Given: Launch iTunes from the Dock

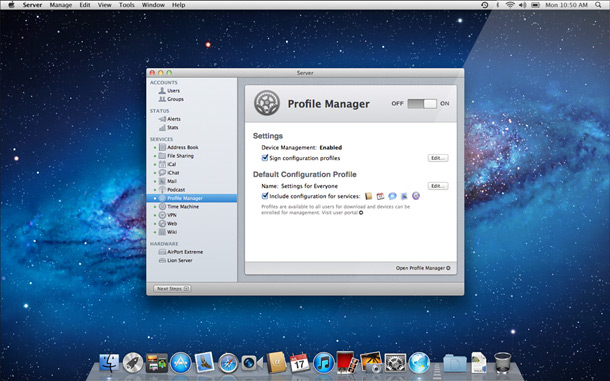Looking at the screenshot, I should (323, 363).
